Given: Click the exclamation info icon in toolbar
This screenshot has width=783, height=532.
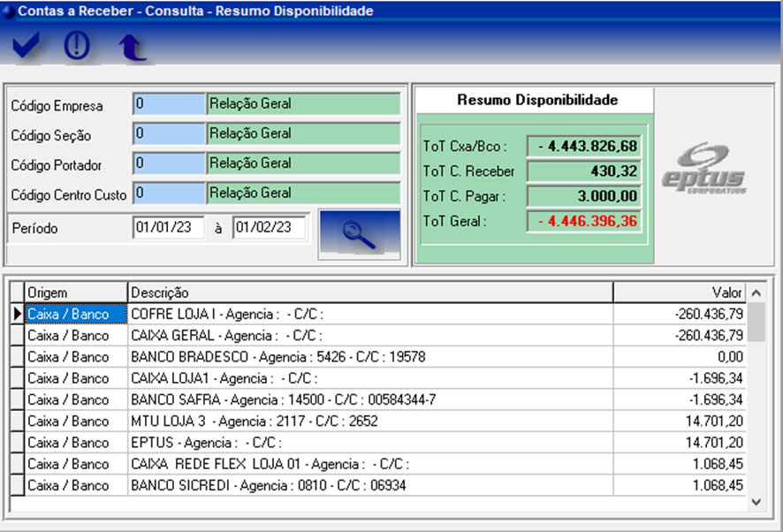Looking at the screenshot, I should 78,46.
